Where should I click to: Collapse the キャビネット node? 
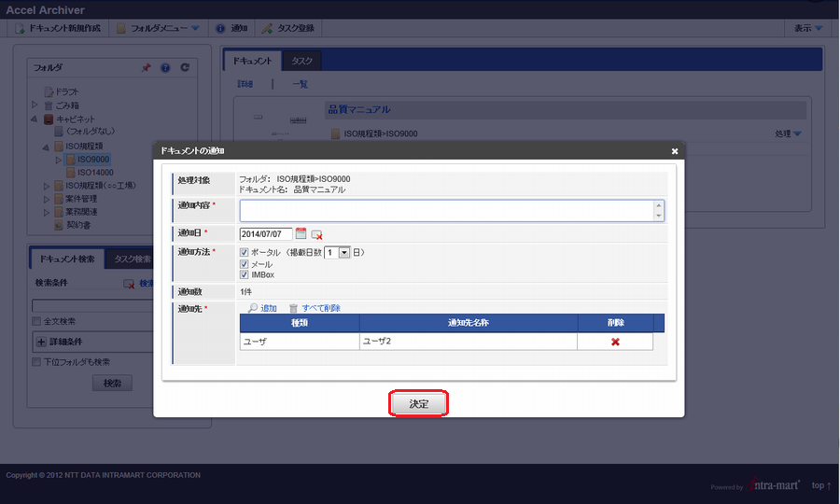34,119
